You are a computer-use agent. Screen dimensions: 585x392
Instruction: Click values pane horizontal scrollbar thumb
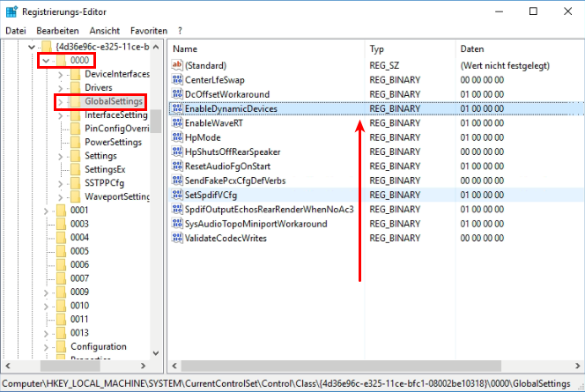341,366
